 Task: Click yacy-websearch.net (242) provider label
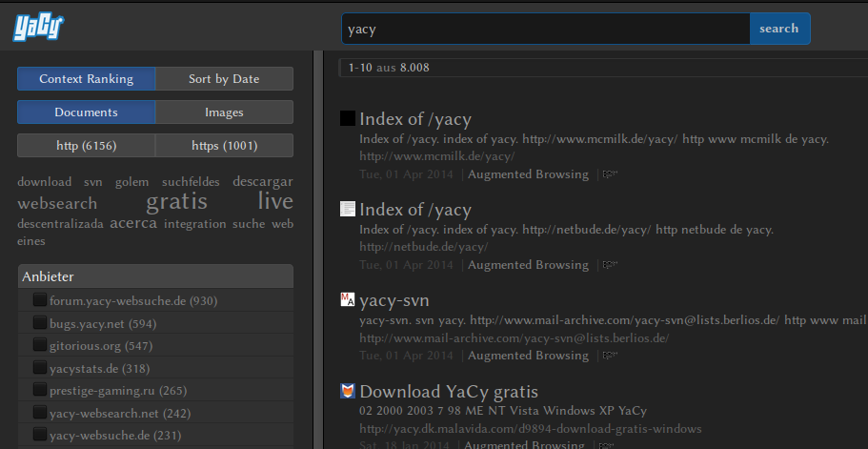(x=120, y=414)
